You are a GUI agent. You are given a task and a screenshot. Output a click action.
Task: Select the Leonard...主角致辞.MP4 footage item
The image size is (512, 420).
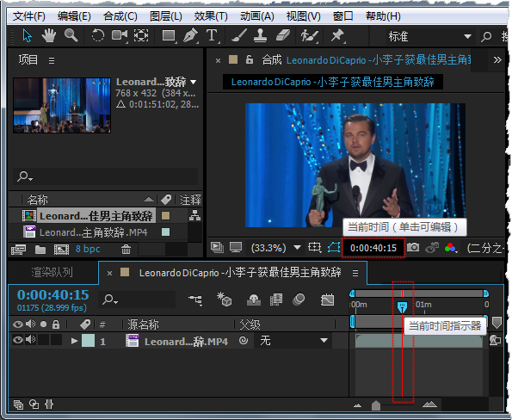click(94, 232)
